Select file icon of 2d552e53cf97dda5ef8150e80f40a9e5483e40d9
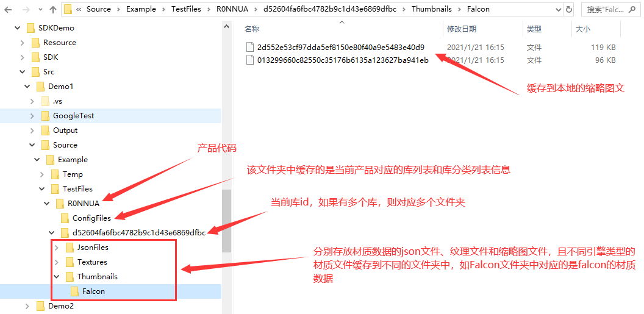This screenshot has width=644, height=314. point(249,47)
